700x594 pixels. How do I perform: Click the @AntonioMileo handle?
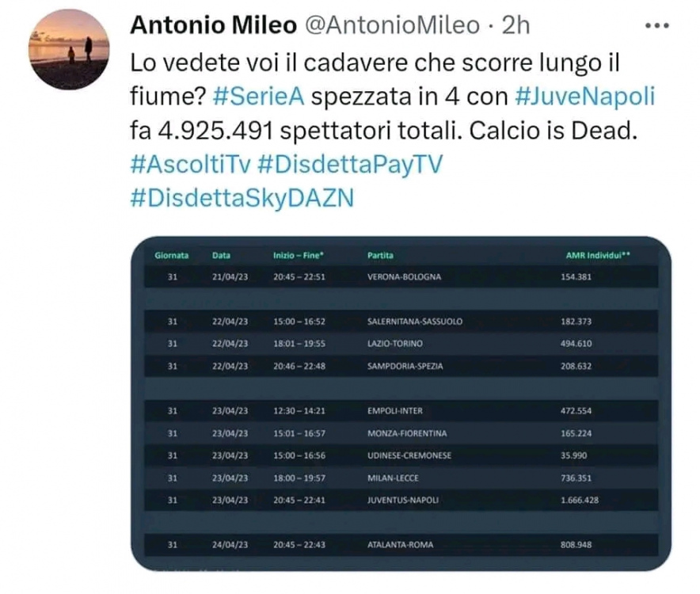391,25
